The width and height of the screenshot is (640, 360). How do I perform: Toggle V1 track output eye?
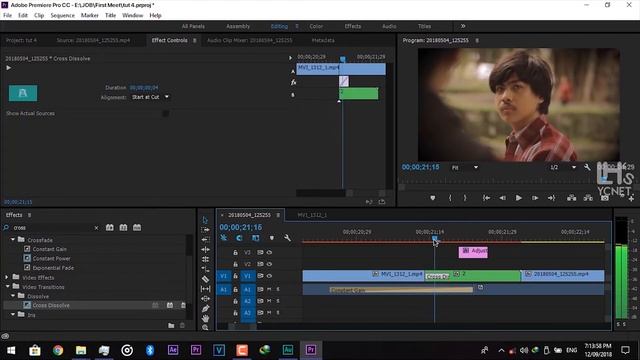(x=269, y=276)
